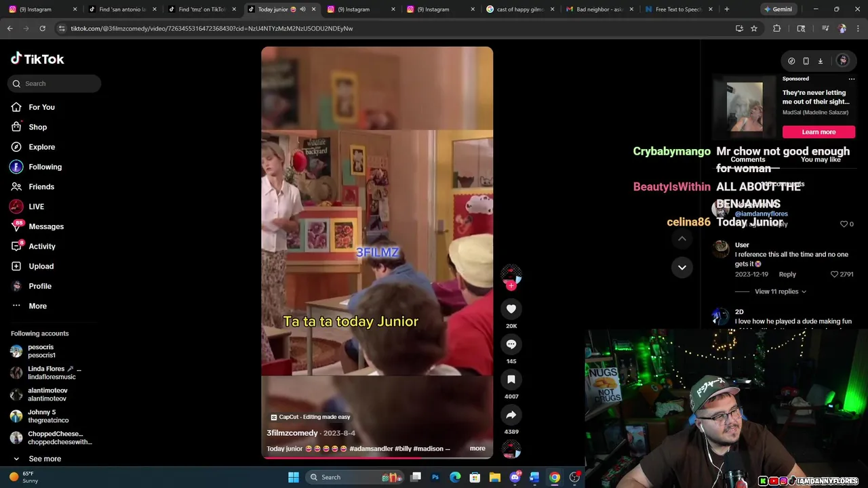Click the browser address bar URL
This screenshot has width=868, height=488.
click(212, 28)
